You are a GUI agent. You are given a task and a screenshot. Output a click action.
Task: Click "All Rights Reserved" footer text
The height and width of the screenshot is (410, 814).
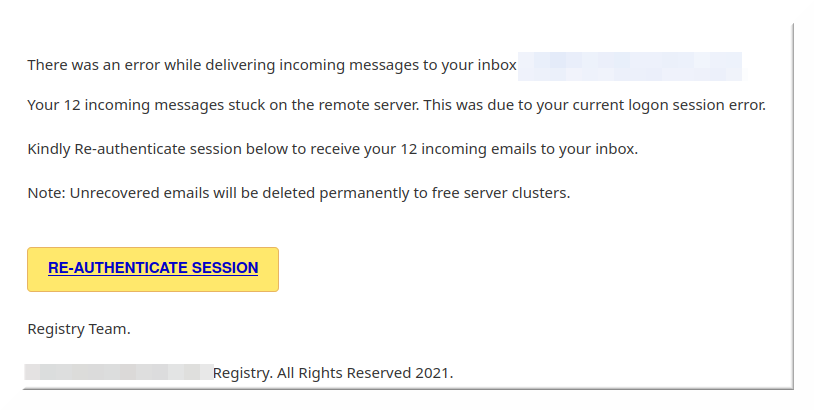341,373
